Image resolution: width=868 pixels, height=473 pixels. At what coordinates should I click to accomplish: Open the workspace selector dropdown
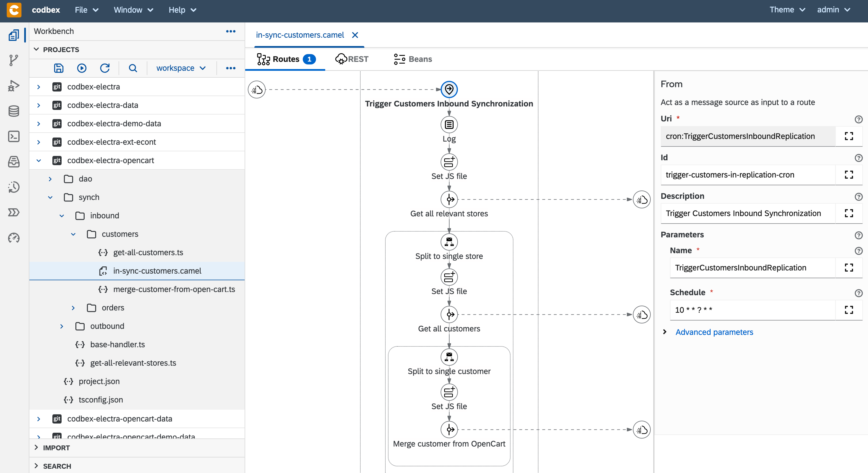point(181,68)
